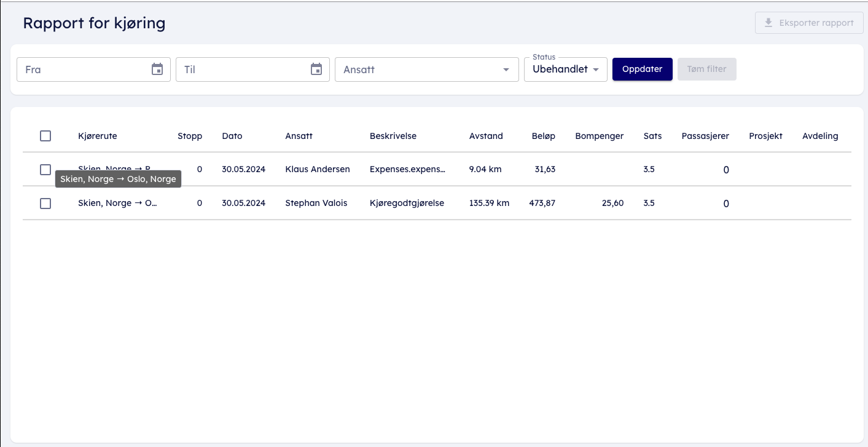Click download icon on Eksporter rapport
868x447 pixels.
[x=768, y=23]
